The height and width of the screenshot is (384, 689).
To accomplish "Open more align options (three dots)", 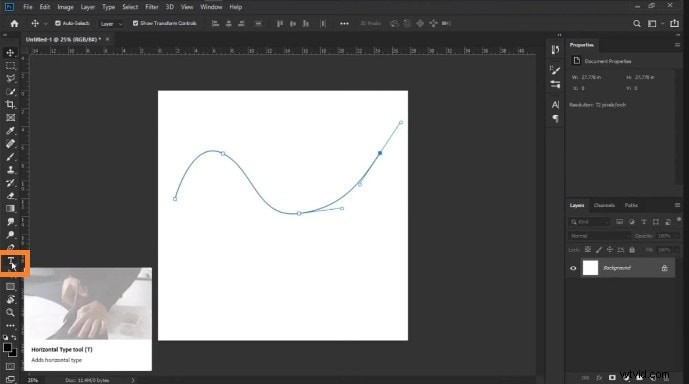I will [x=344, y=24].
